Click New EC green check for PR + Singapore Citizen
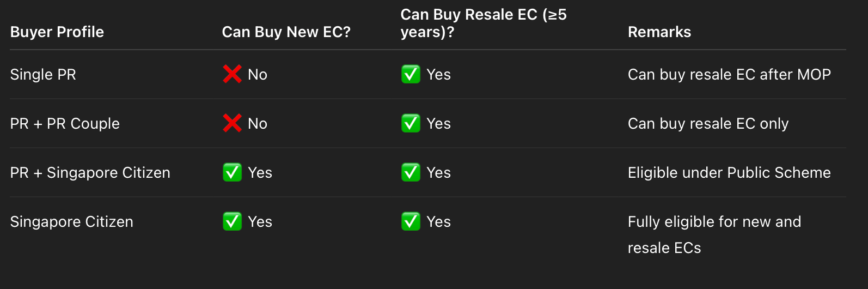Image resolution: width=868 pixels, height=289 pixels. [232, 172]
